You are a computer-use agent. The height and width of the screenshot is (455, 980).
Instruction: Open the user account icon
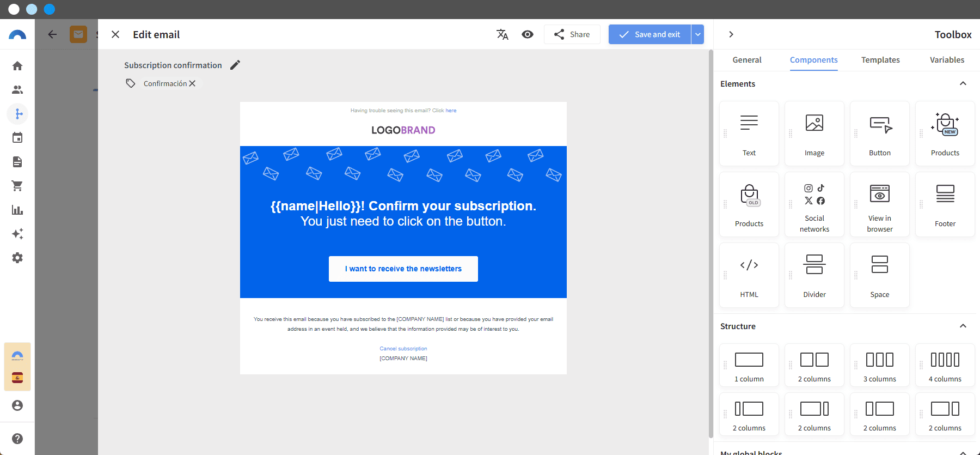tap(17, 405)
